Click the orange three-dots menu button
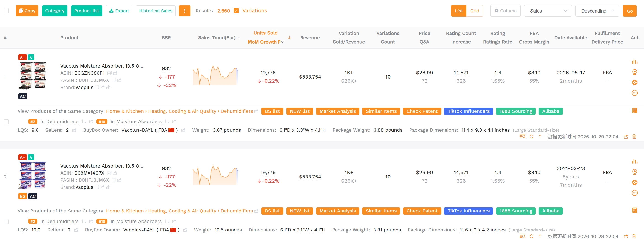 click(x=184, y=11)
